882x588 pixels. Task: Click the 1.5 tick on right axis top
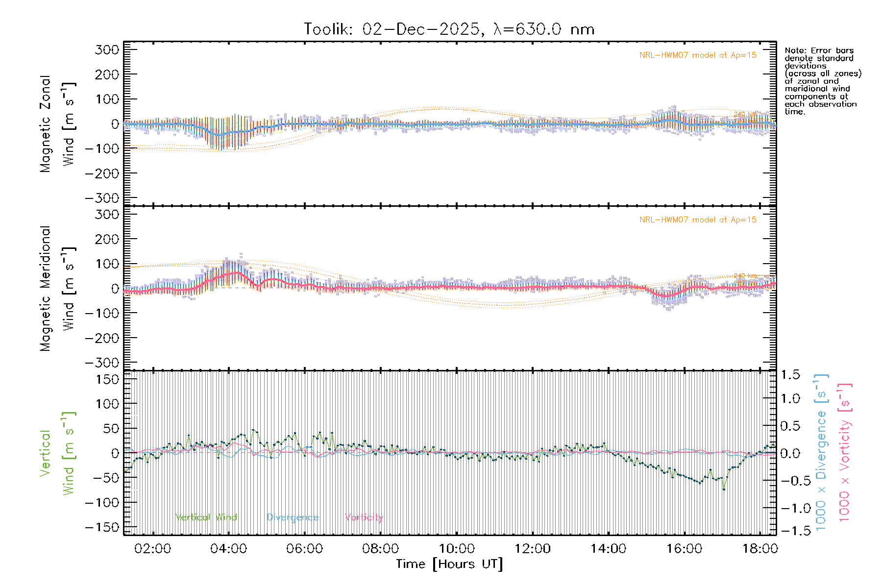[790, 375]
